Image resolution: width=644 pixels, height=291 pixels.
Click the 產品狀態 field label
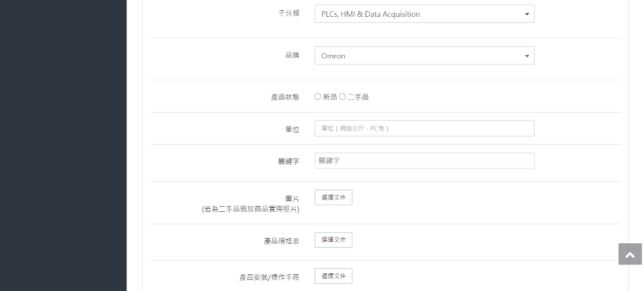click(285, 97)
